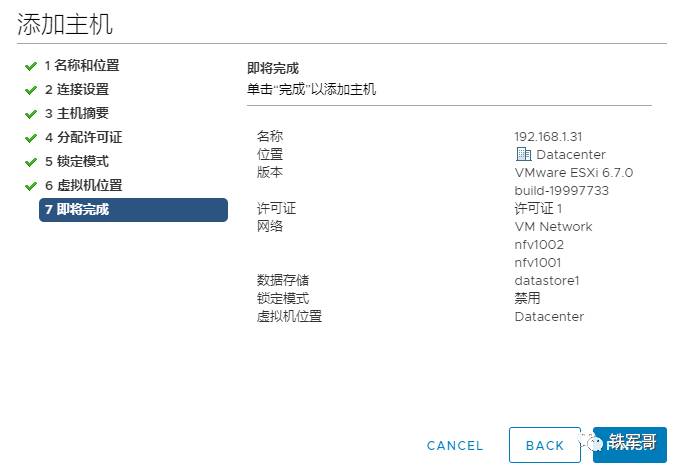Navigate to step 6 虚拟机位置
This screenshot has width=679, height=471.
[x=83, y=186]
